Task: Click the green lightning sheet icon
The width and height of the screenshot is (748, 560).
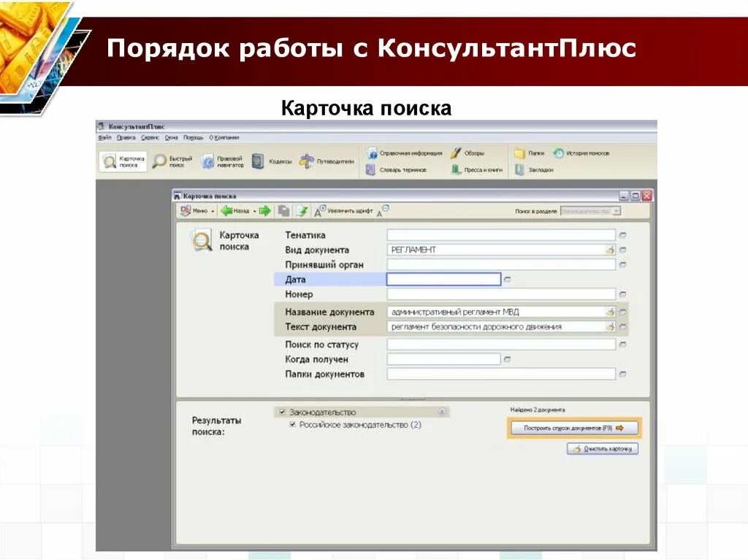Action: [302, 211]
